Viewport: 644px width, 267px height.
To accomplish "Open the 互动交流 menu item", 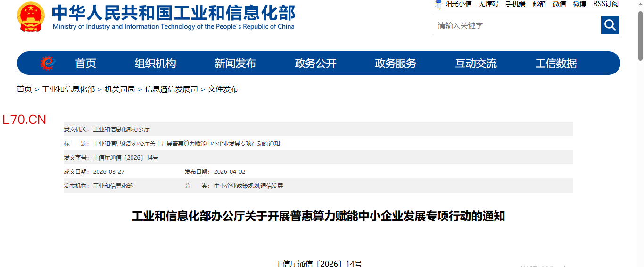I will click(476, 63).
